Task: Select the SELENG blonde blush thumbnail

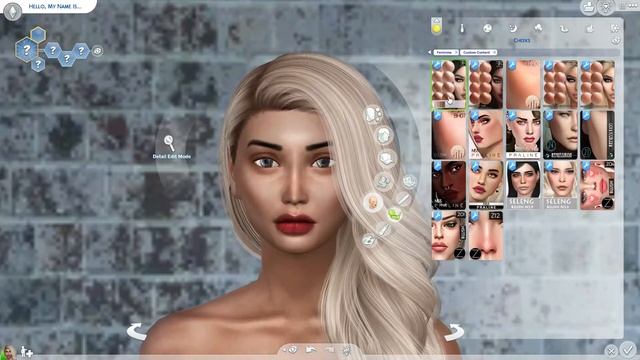Action: (560, 185)
